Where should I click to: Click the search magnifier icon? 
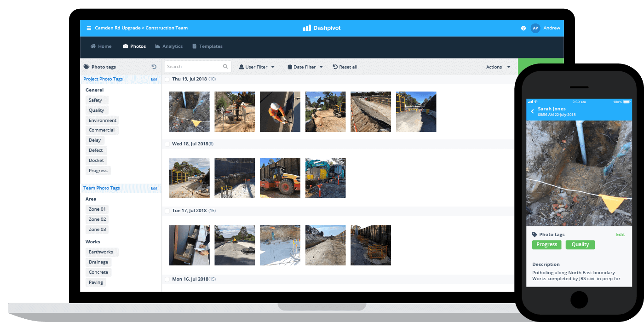(x=225, y=66)
